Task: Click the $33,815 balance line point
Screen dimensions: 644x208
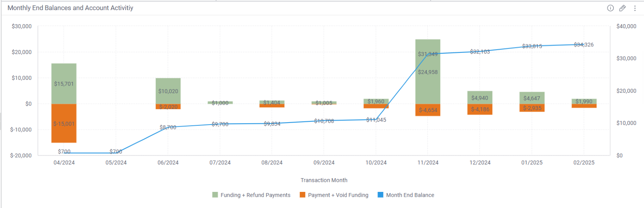Action: tap(532, 46)
